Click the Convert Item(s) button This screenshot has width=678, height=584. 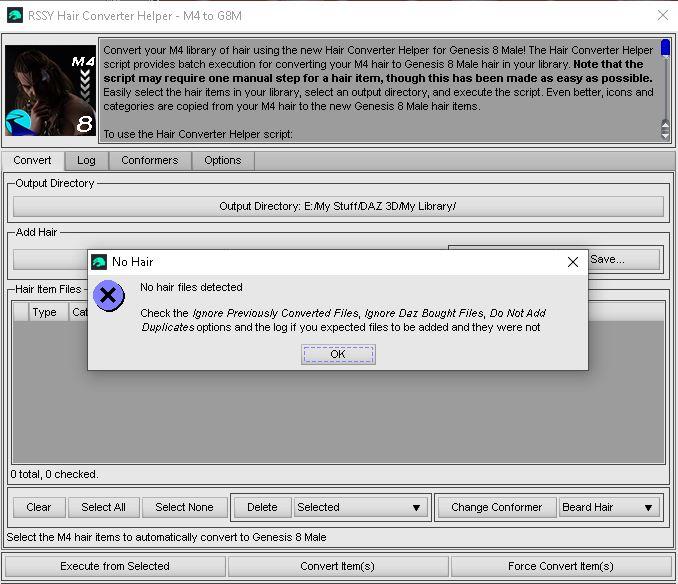click(x=338, y=566)
